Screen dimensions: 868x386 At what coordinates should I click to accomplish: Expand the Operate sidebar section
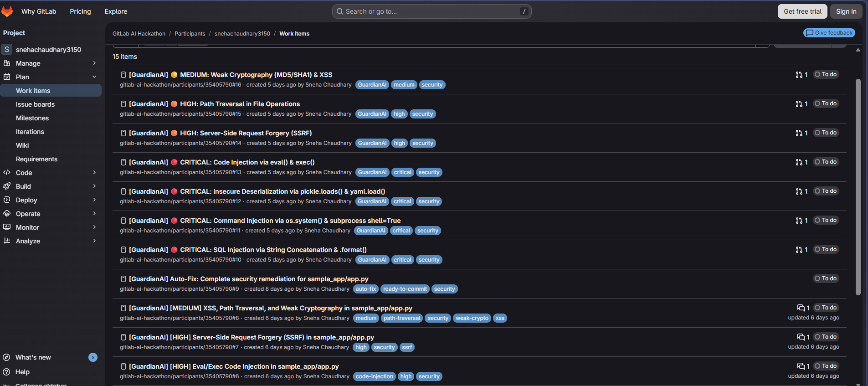click(94, 214)
